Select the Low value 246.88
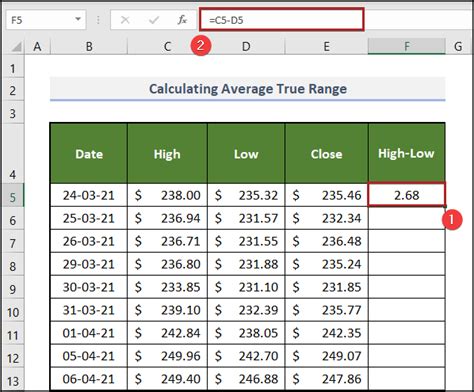This screenshot has height=392, width=474. point(246,379)
